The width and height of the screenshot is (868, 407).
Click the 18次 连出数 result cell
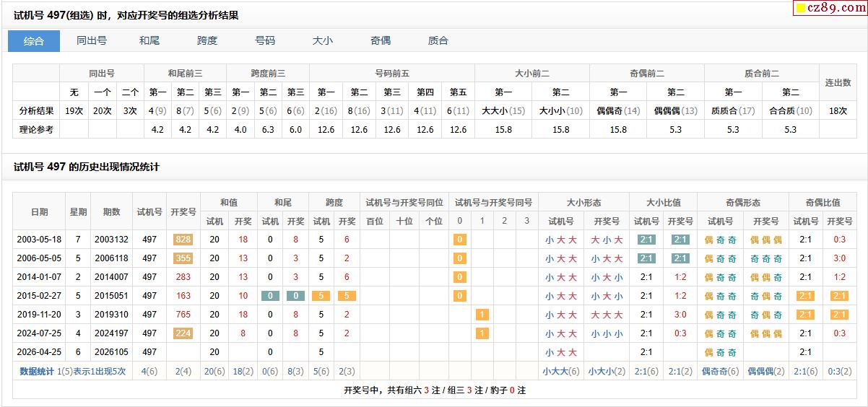point(838,111)
